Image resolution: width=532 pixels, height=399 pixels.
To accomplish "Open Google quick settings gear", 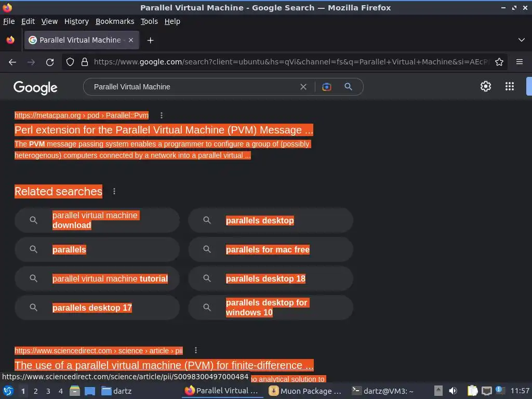I will (486, 87).
